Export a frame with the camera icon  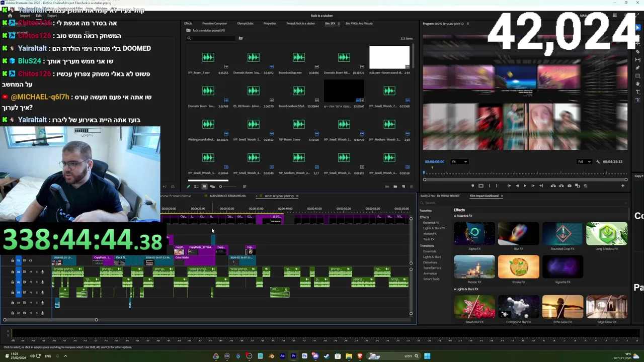(x=569, y=186)
